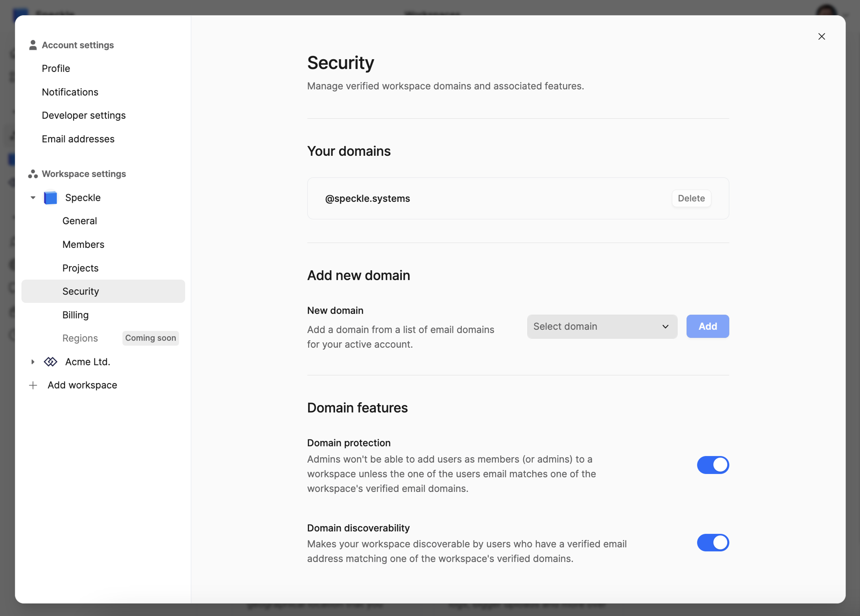
Task: Click the Speckle blue cube logo
Action: pyautogui.click(x=50, y=198)
